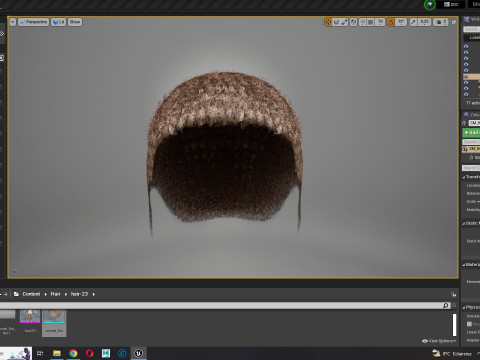Open Task View on the taskbar

click(x=40, y=353)
